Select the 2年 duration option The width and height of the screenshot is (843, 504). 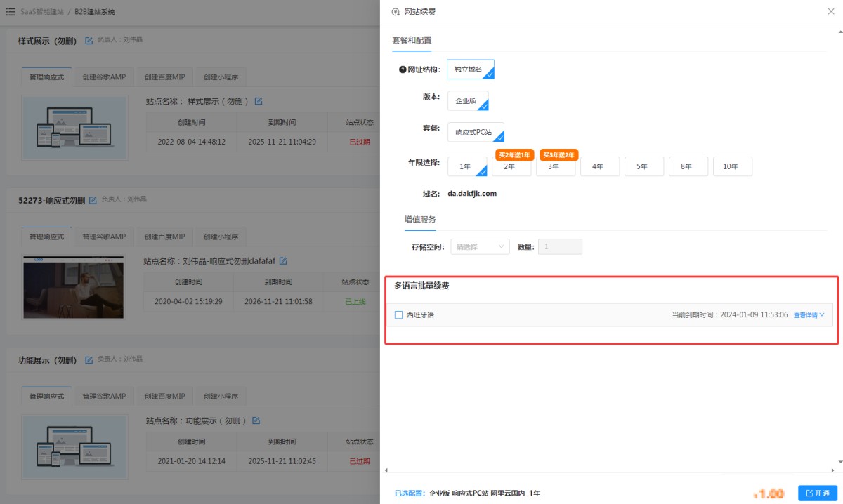pyautogui.click(x=511, y=166)
